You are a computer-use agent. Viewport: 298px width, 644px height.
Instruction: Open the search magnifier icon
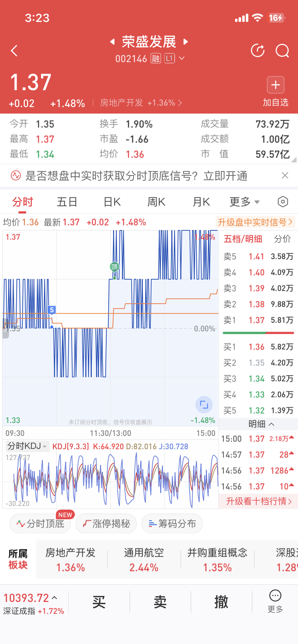(283, 51)
